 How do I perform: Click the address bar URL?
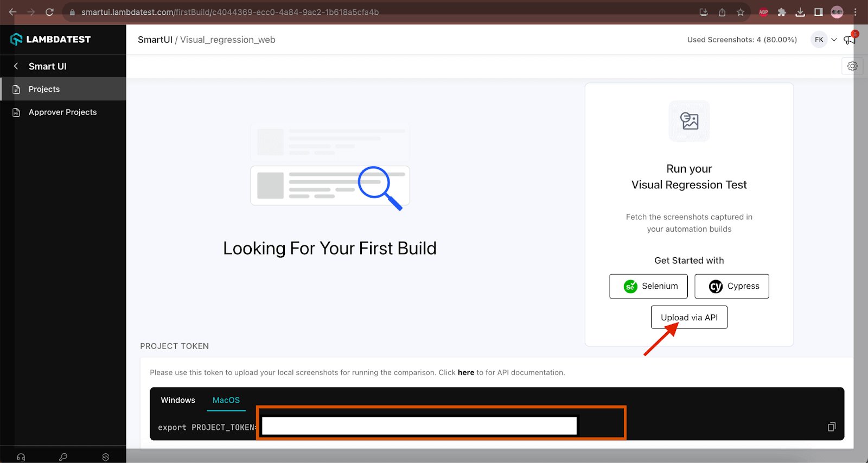[230, 12]
